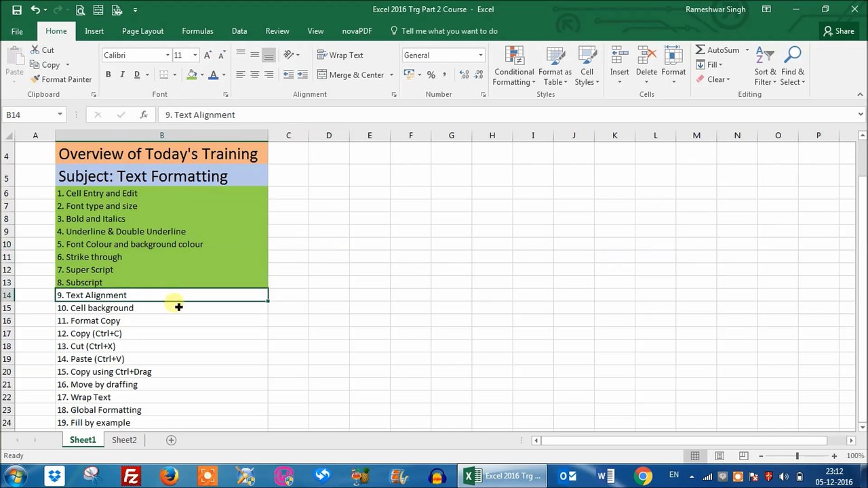Add a new sheet with plus button

(x=171, y=440)
